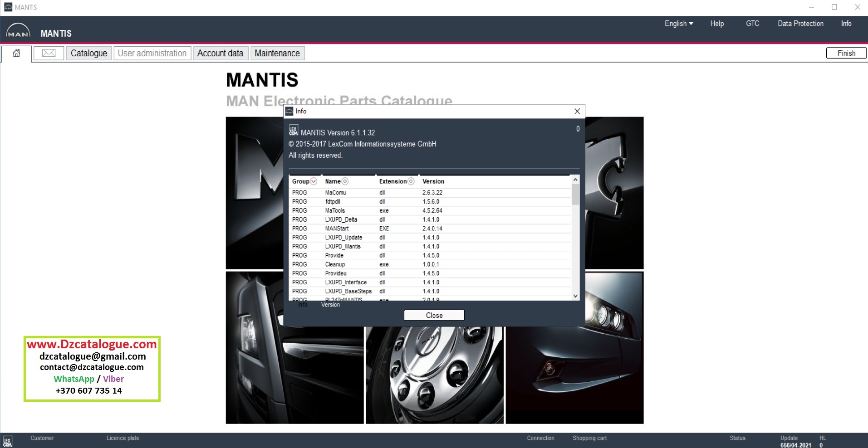Viewport: 868px width, 448px height.
Task: Click the headlight car thumbnail image
Action: point(574,348)
